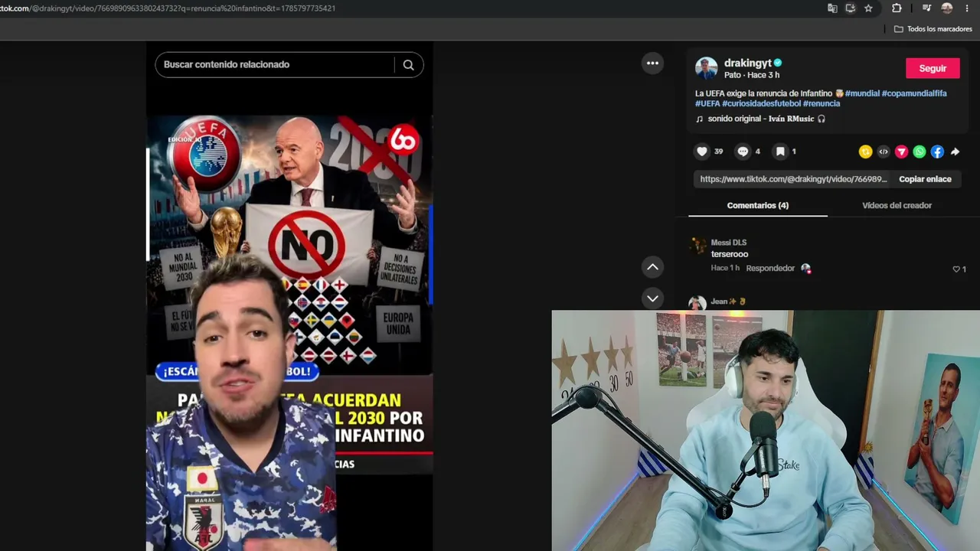
Task: Switch to the Videos del creador tab
Action: [897, 206]
